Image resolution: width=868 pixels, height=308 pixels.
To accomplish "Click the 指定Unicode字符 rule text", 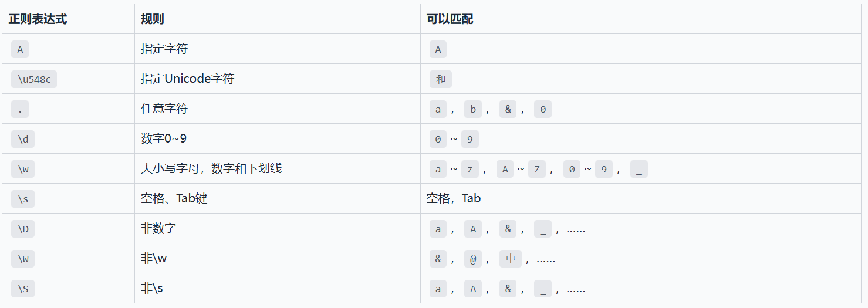I will point(188,79).
